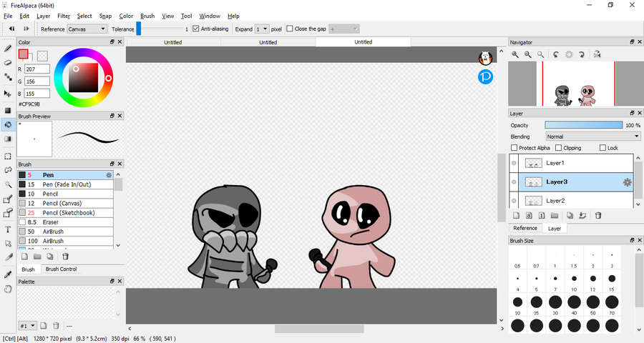Click the R value input field
The height and width of the screenshot is (343, 644).
click(x=37, y=69)
